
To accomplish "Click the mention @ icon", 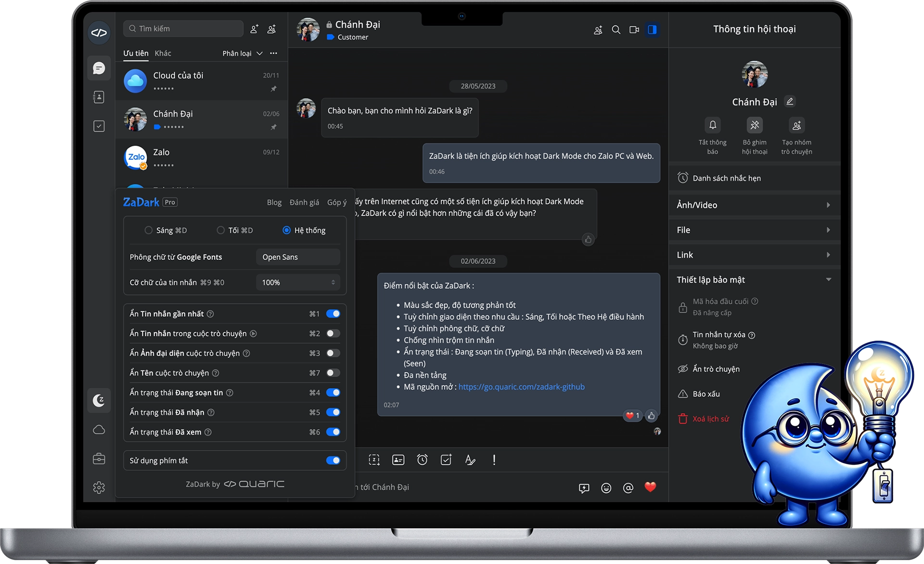I will (x=628, y=488).
